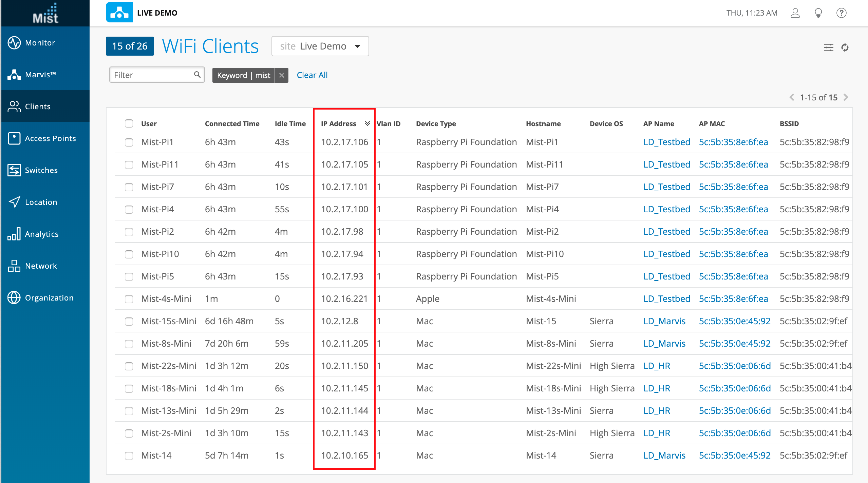The width and height of the screenshot is (868, 483).
Task: Click the Marvis icon beside LIVE DEMO
Action: [119, 13]
